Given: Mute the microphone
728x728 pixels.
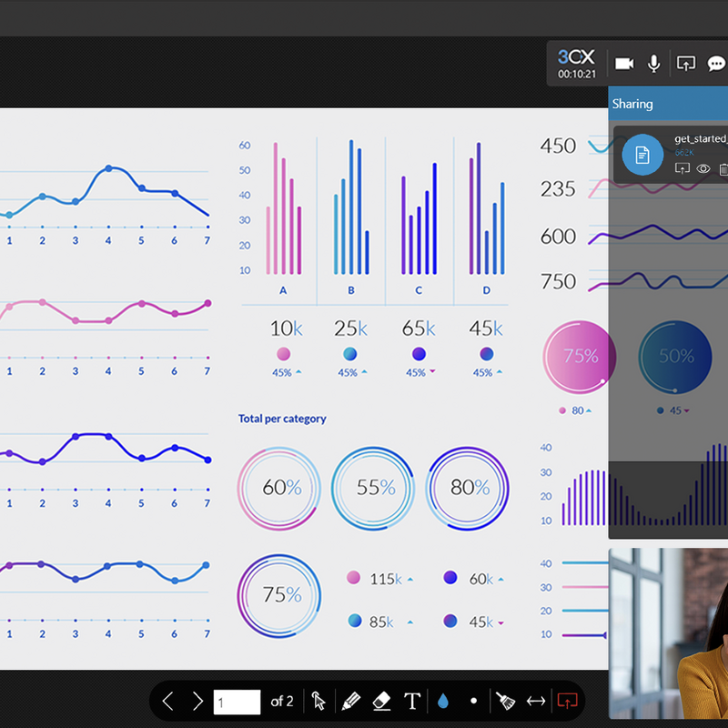Looking at the screenshot, I should [x=653, y=63].
